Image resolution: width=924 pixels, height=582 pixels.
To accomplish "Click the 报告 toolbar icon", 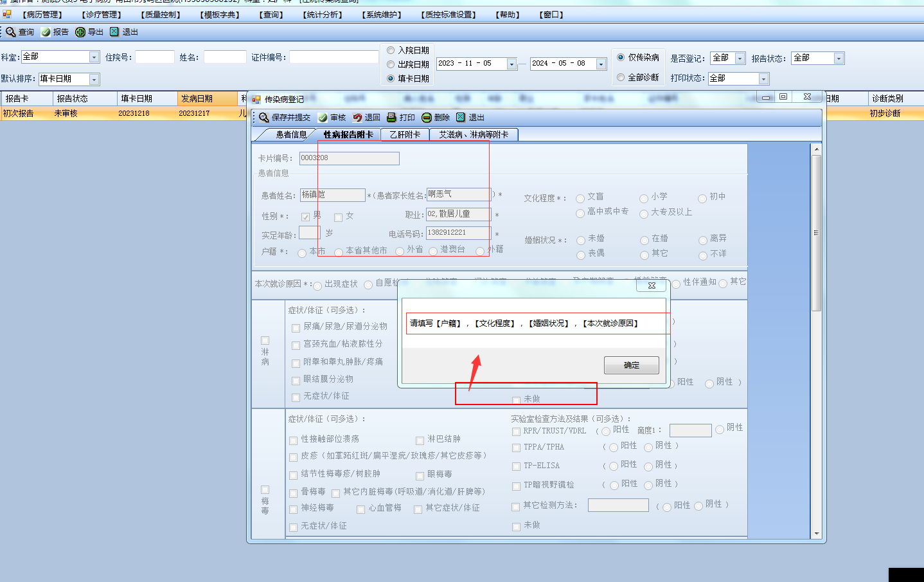I will pyautogui.click(x=46, y=32).
